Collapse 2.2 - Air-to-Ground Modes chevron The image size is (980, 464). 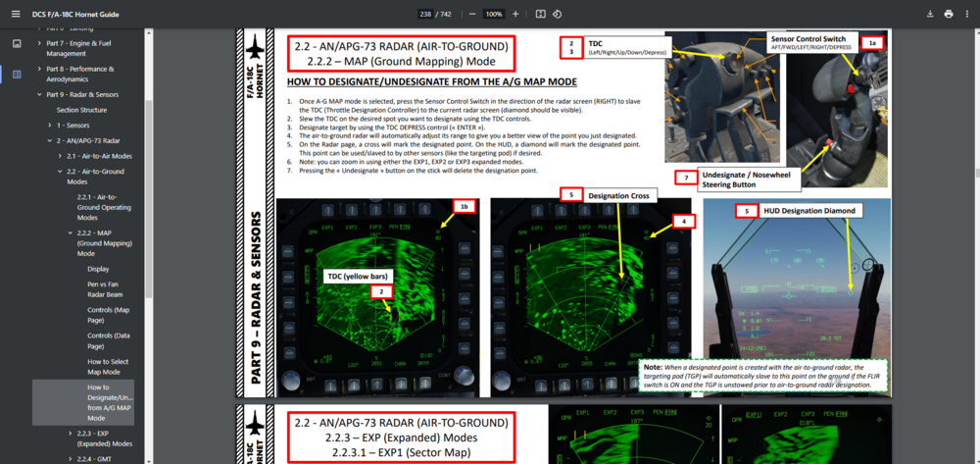[60, 172]
